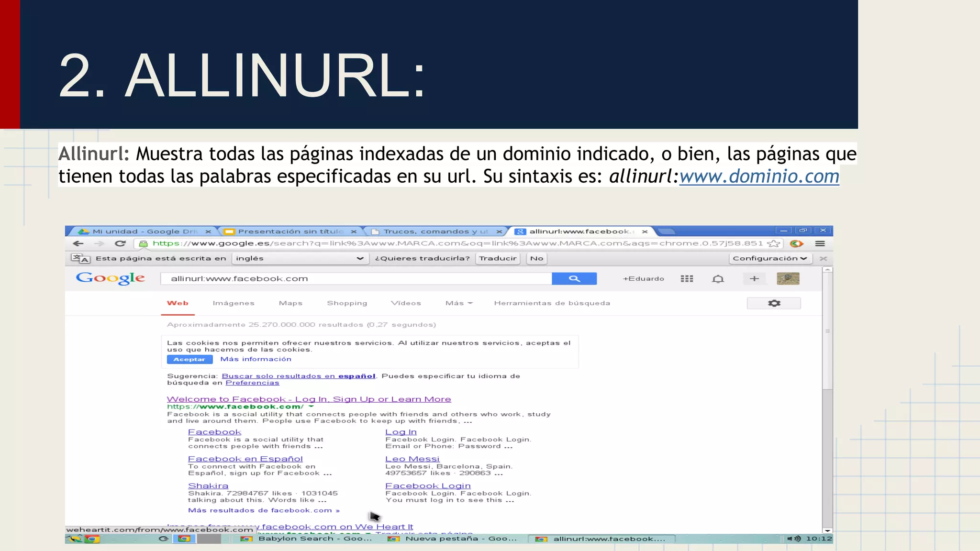Viewport: 980px width, 551px height.
Task: Bookmark page with the star icon
Action: pos(773,243)
